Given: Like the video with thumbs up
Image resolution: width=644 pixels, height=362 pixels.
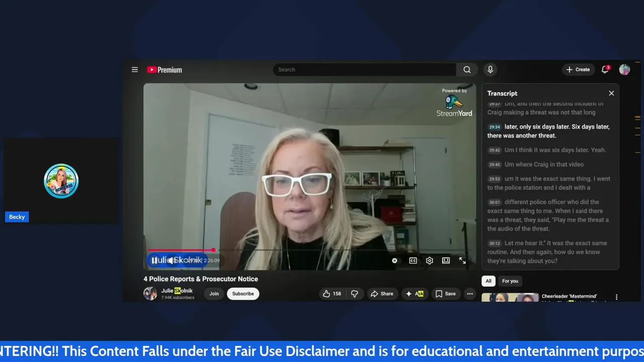Looking at the screenshot, I should pyautogui.click(x=332, y=294).
